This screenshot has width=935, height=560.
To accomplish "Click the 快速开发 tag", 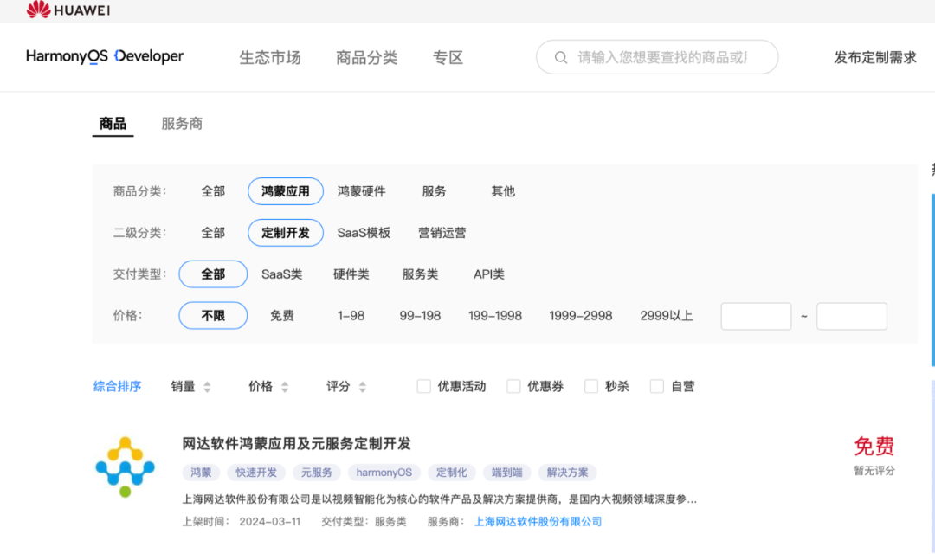I will pos(256,473).
